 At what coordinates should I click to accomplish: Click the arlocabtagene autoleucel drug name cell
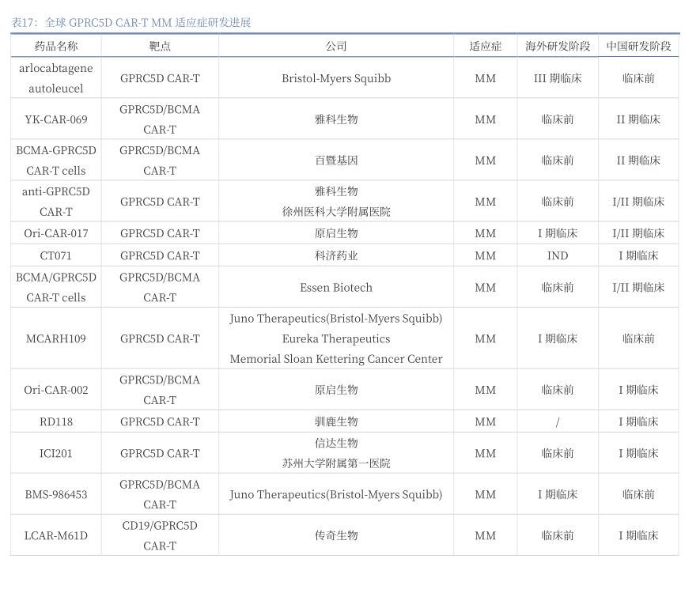pos(56,78)
